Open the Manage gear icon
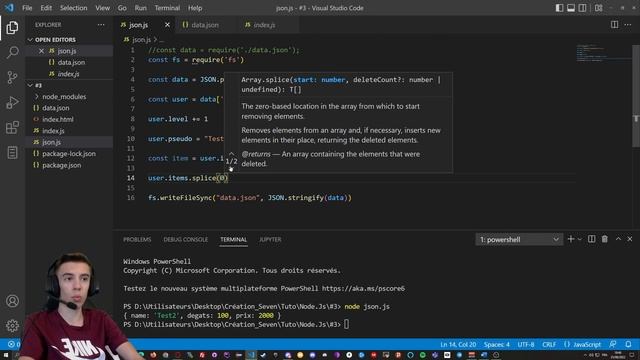Screen dimensions: 640x360 (12, 325)
